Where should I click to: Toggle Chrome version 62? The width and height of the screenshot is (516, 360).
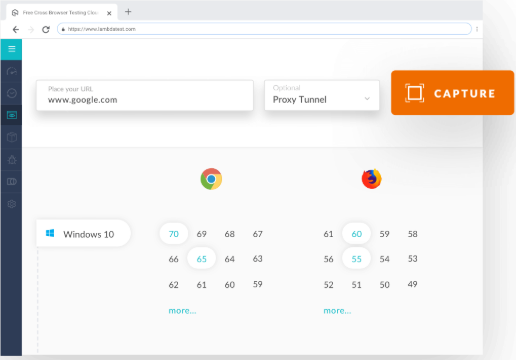click(173, 285)
